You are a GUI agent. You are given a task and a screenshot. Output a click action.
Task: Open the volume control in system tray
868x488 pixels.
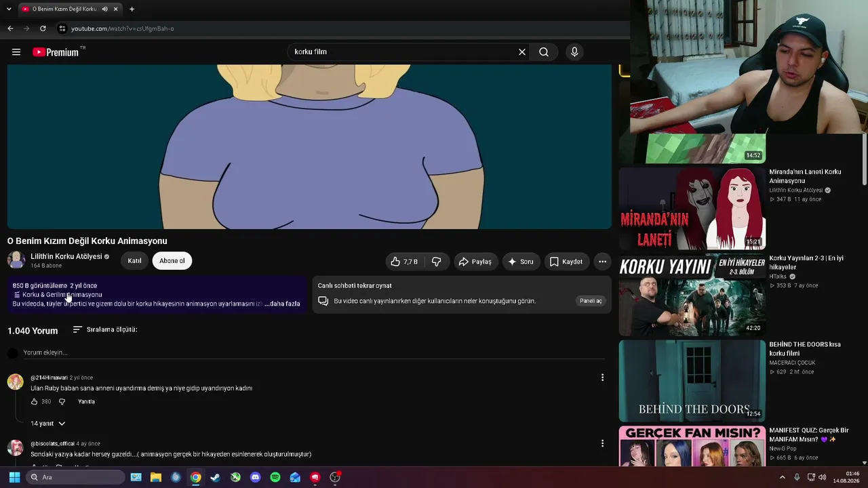tap(823, 477)
